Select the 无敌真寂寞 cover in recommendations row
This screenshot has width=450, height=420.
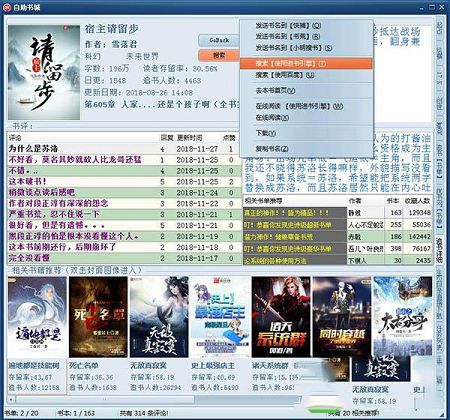click(159, 317)
